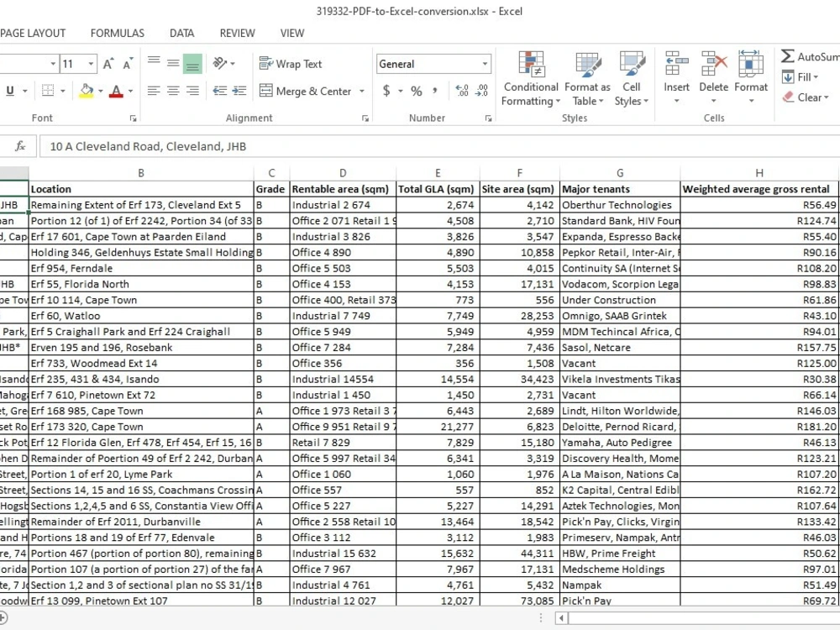The height and width of the screenshot is (630, 840).
Task: Apply cell borders icon
Action: (x=48, y=91)
